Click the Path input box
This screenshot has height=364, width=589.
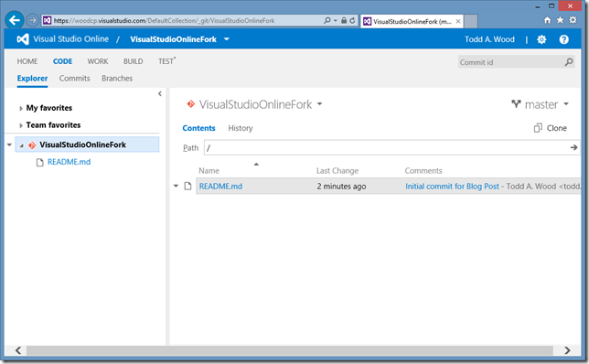coord(387,147)
